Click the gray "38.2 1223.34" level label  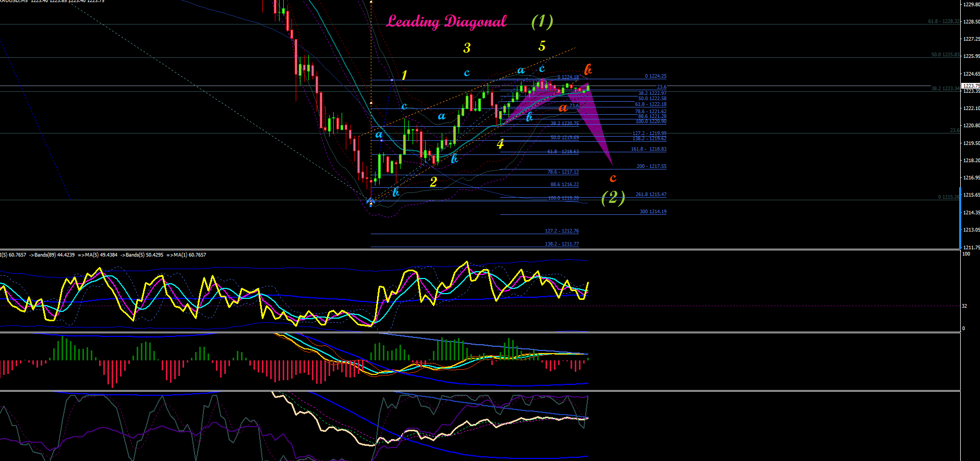[945, 89]
